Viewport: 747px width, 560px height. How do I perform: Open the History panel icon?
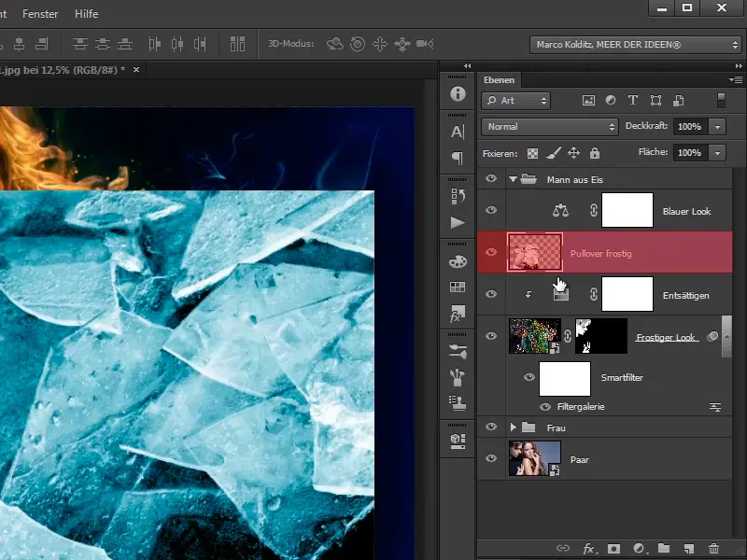(458, 196)
